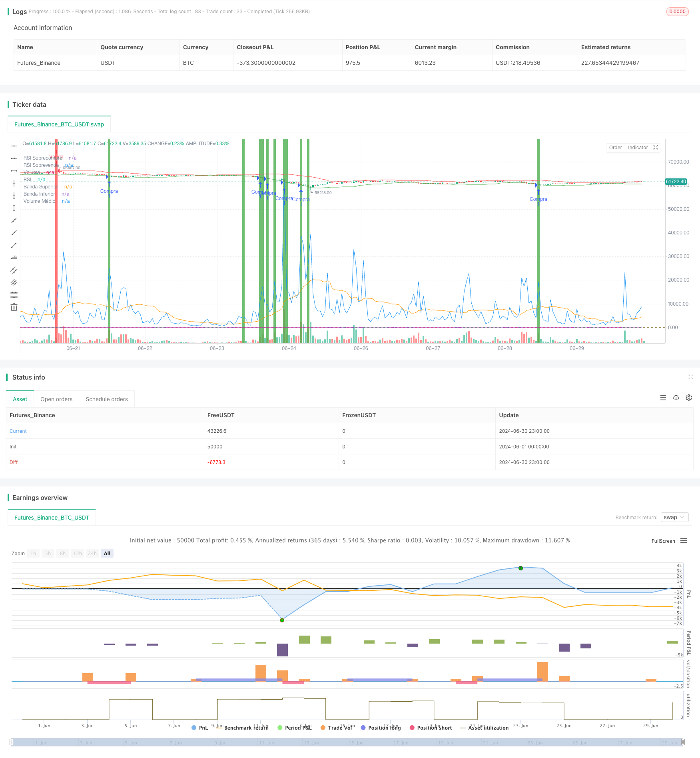Select the diagonal straight line drawing tool
Screen dimensions: 700x758
[14, 220]
